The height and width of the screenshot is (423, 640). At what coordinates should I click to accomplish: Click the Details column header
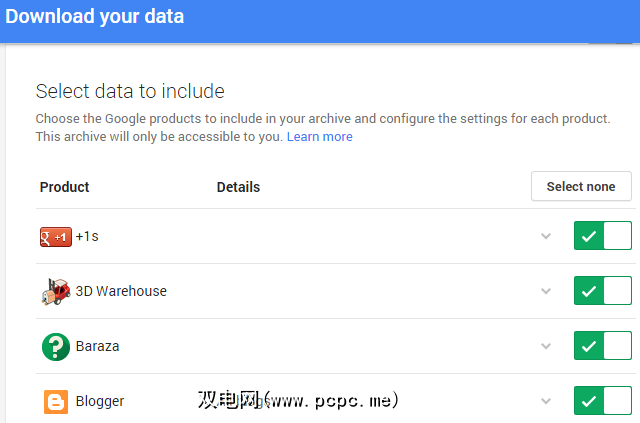tap(238, 187)
